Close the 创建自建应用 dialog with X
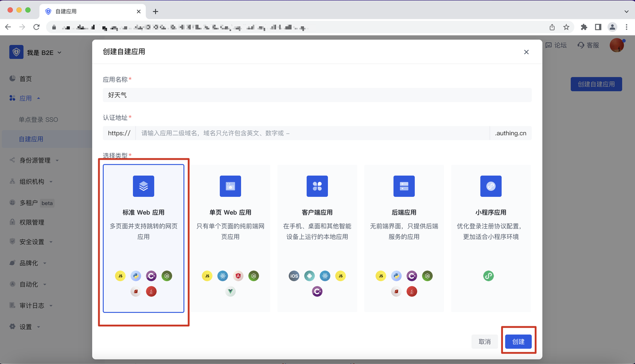The image size is (635, 364). 526,52
